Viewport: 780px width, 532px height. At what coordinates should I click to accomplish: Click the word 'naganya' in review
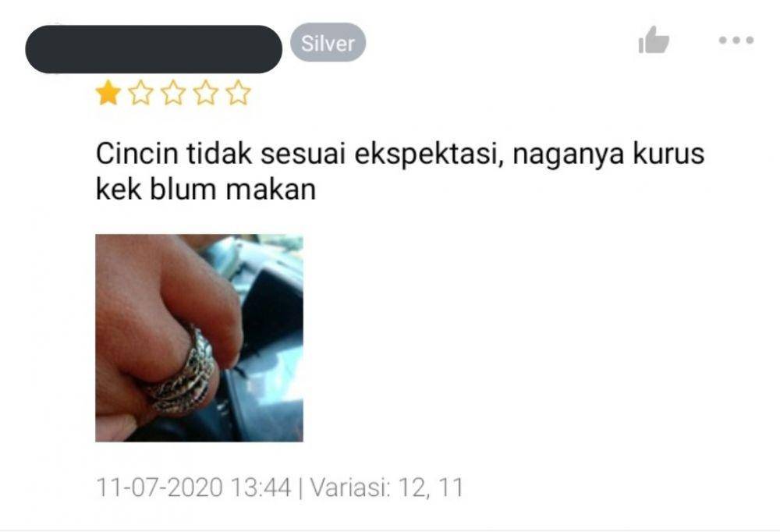568,154
